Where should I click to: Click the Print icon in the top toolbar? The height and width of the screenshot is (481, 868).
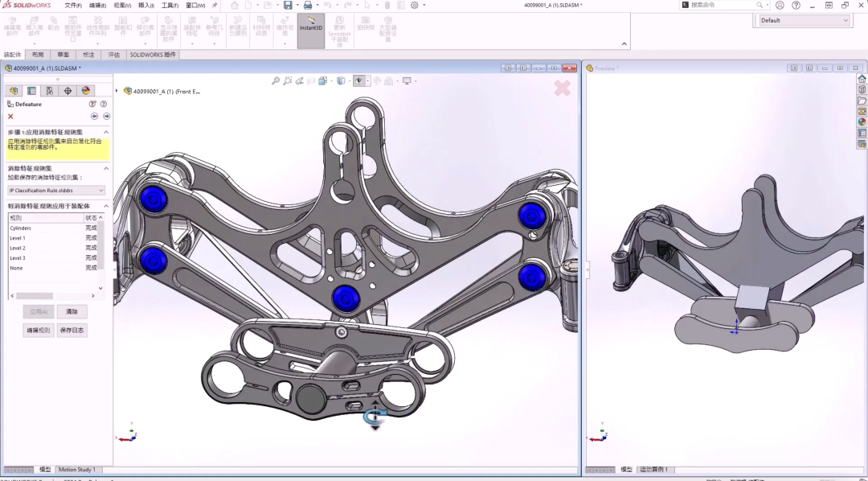tap(307, 6)
